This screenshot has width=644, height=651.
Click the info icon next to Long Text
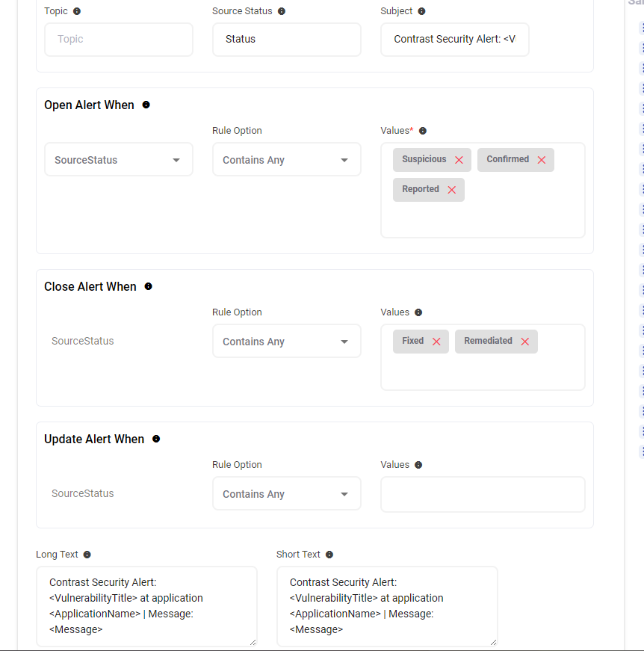(x=87, y=555)
